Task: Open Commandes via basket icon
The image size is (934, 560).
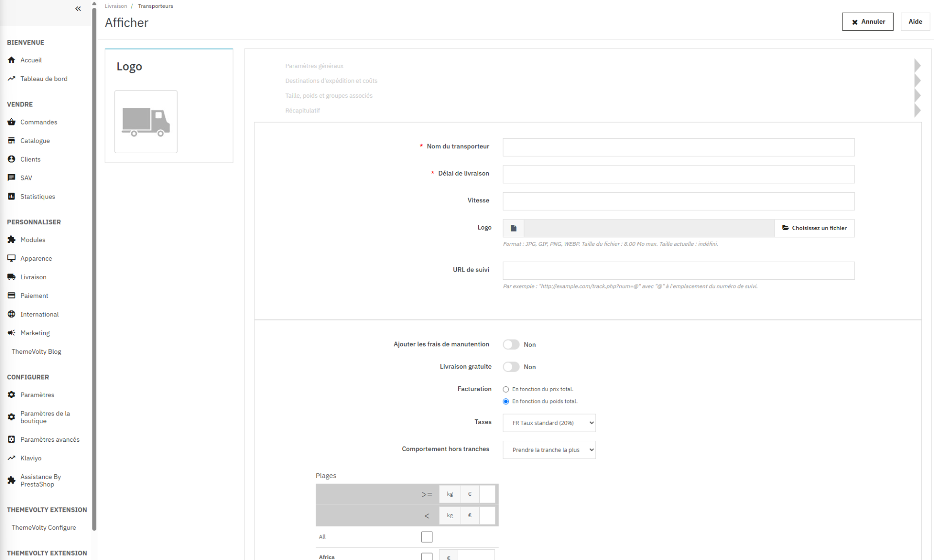Action: tap(12, 122)
